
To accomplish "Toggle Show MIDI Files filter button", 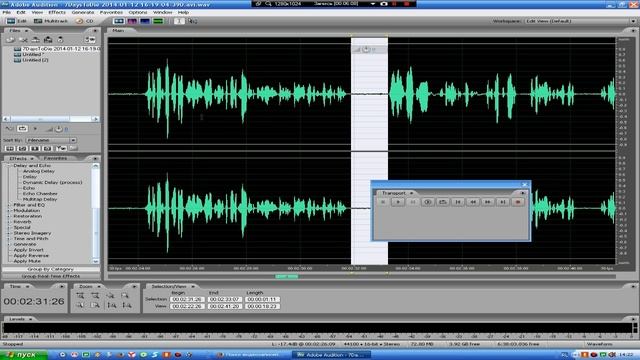I will pyautogui.click(x=48, y=149).
